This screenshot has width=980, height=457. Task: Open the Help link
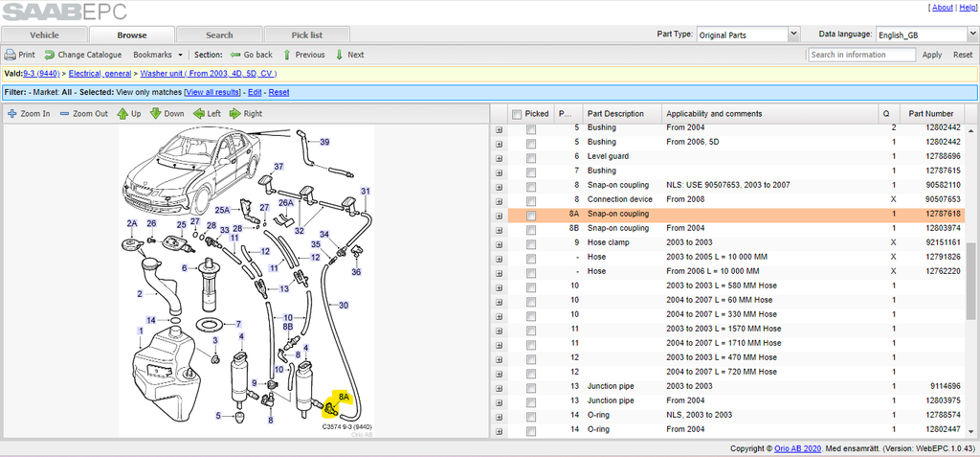[x=967, y=8]
